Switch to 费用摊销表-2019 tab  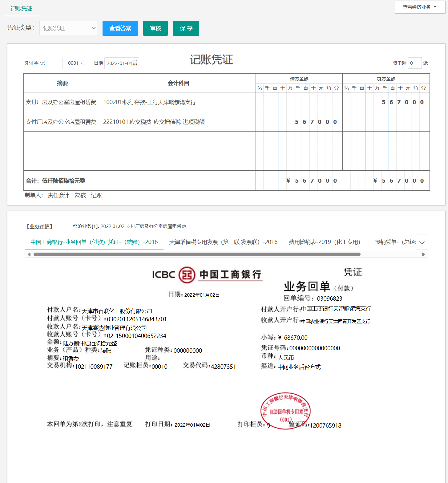(x=325, y=242)
